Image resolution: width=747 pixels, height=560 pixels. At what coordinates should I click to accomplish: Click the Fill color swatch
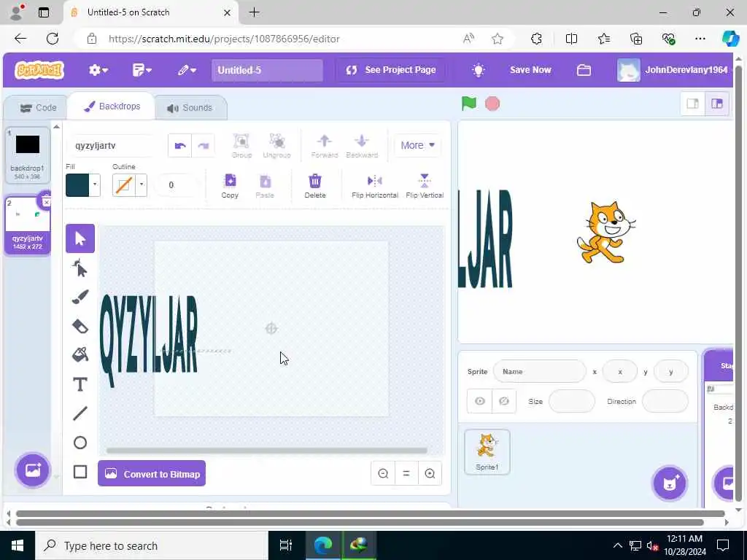tap(77, 184)
